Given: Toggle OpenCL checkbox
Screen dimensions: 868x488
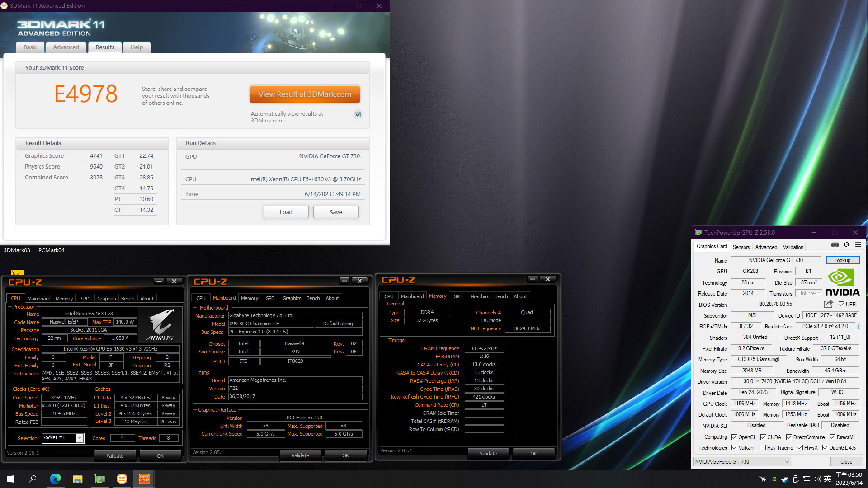Looking at the screenshot, I should tap(735, 437).
